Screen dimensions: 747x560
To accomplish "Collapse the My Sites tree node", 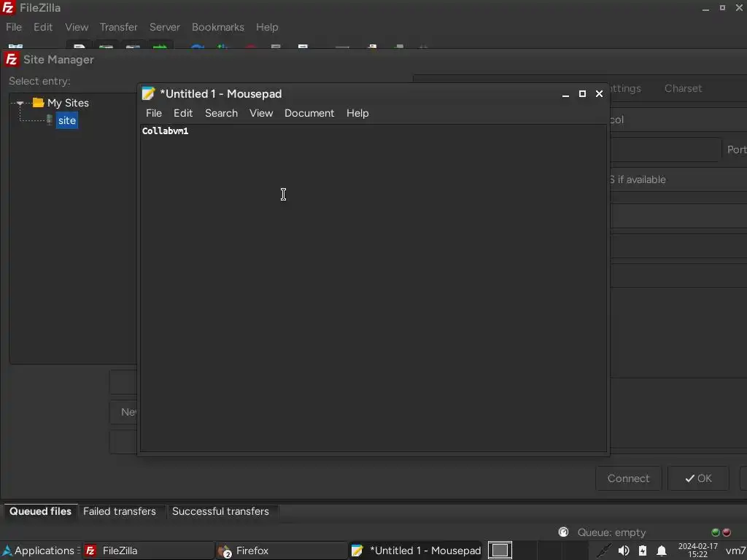I will click(20, 103).
